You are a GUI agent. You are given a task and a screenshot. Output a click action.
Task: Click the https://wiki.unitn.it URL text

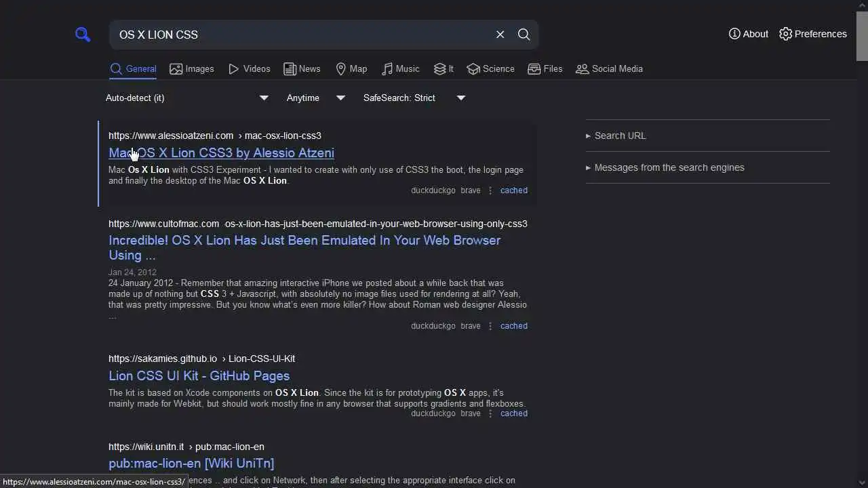click(146, 447)
